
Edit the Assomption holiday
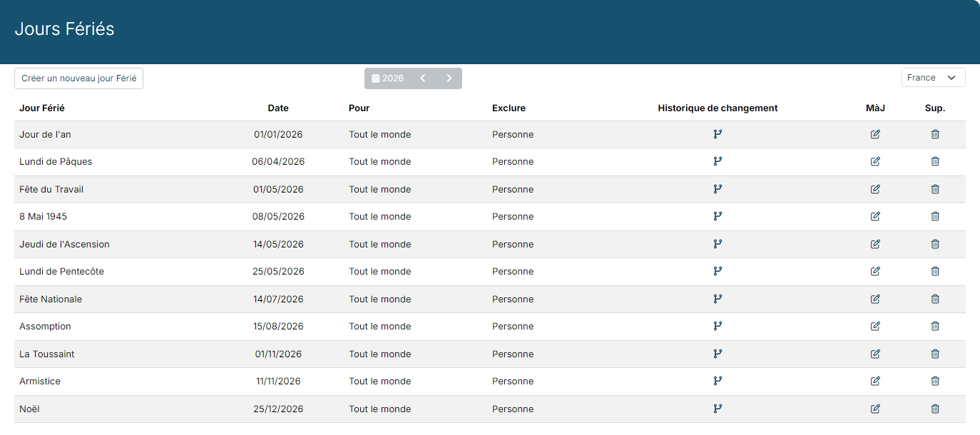[875, 326]
